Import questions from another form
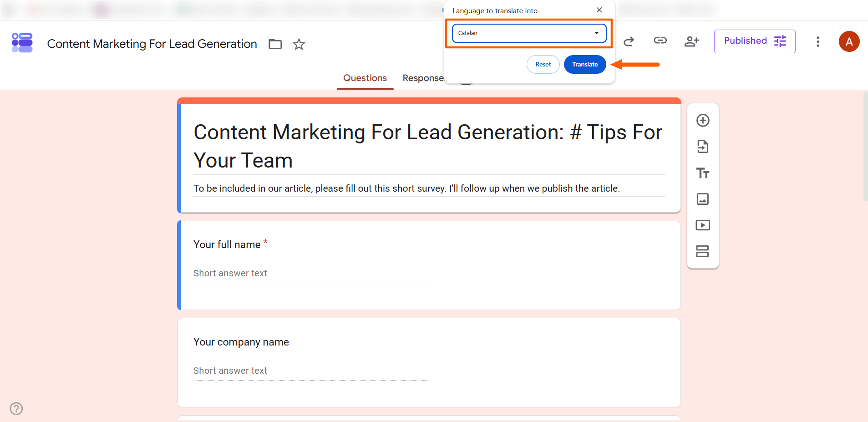The image size is (868, 422). [x=703, y=147]
